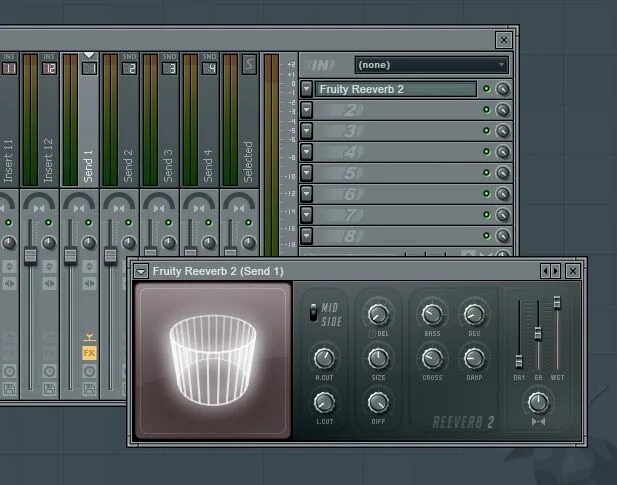
Task: Click the save disk icon on Send 1
Action: click(x=89, y=389)
